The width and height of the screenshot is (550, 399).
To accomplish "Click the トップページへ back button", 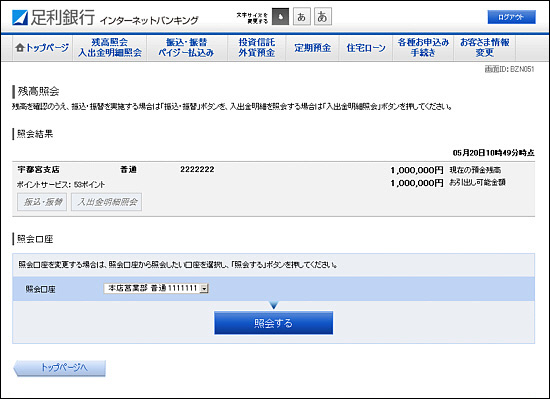I will pyautogui.click(x=60, y=368).
